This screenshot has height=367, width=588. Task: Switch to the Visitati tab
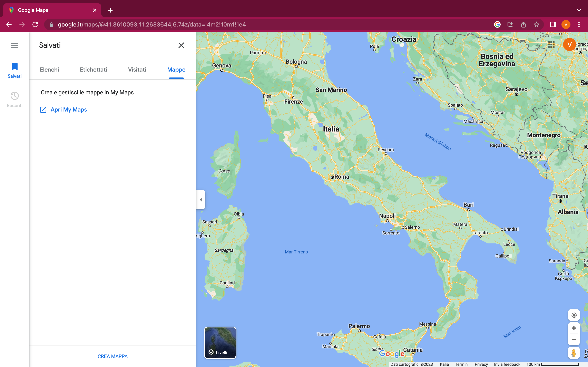click(x=137, y=70)
